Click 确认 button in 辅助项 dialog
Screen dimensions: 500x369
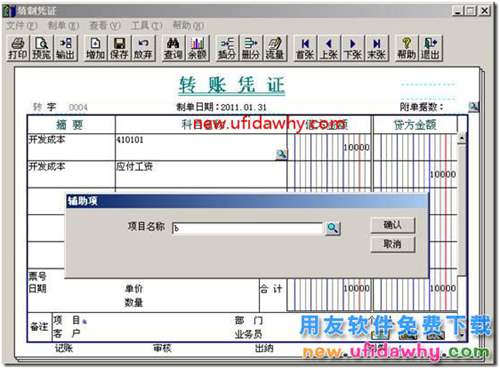(x=393, y=225)
